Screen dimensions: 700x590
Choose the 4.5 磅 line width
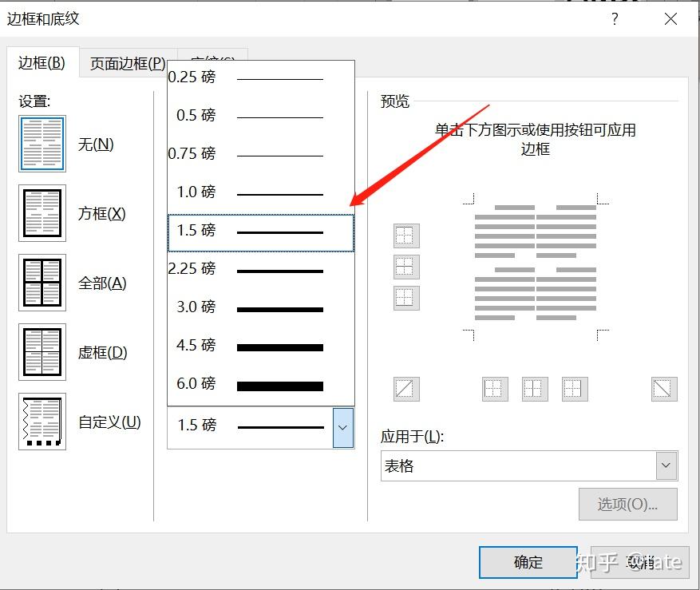pyautogui.click(x=261, y=346)
